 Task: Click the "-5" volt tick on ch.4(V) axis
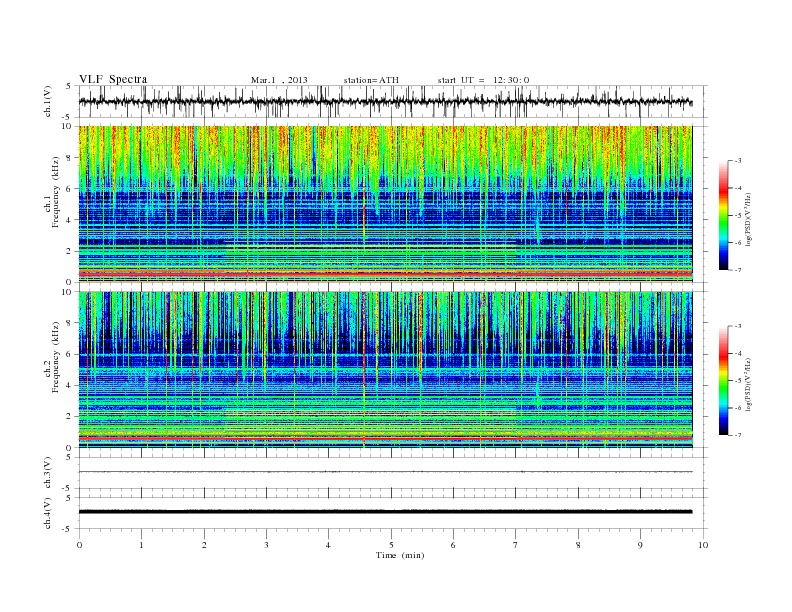[x=68, y=529]
